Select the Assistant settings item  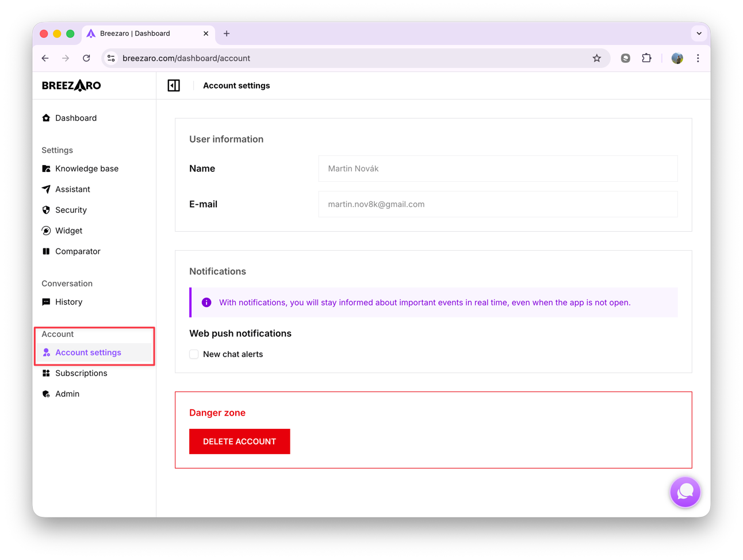click(72, 189)
